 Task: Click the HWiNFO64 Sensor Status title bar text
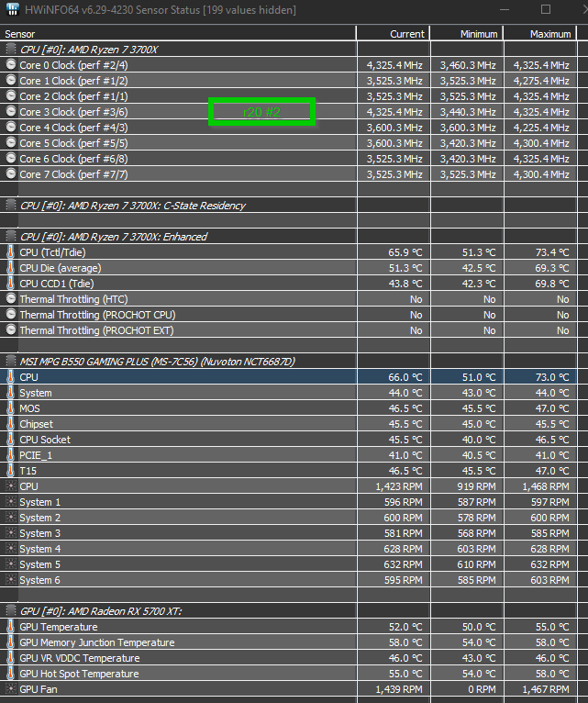[x=160, y=10]
